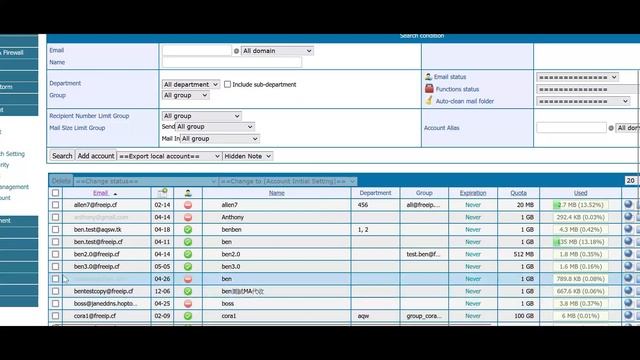Click the red status icon in Anthony row
640x360 pixels.
[x=188, y=217]
